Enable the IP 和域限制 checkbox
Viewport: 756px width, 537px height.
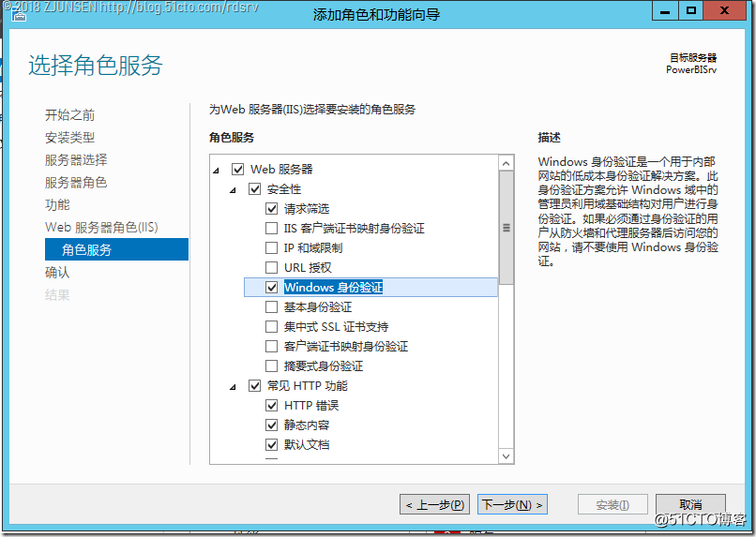[271, 248]
